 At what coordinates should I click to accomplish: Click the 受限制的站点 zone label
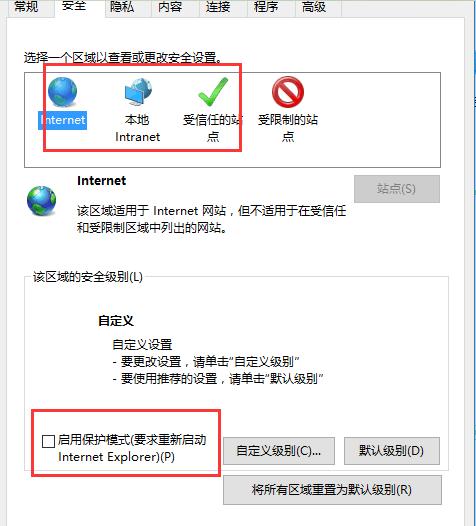pyautogui.click(x=288, y=128)
